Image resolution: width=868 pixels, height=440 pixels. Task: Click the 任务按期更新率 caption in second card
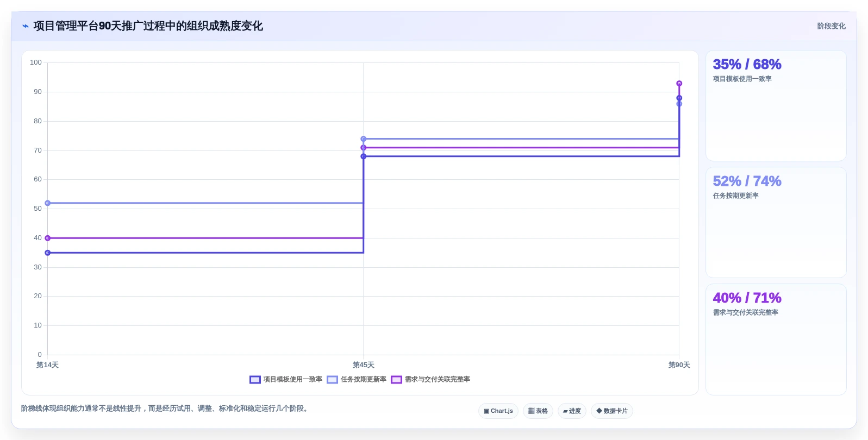coord(735,196)
